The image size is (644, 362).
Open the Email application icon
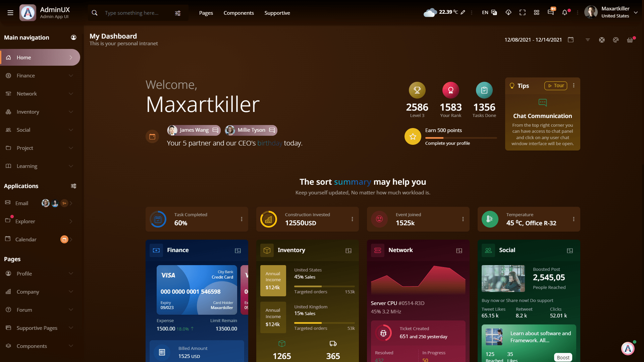pyautogui.click(x=7, y=203)
